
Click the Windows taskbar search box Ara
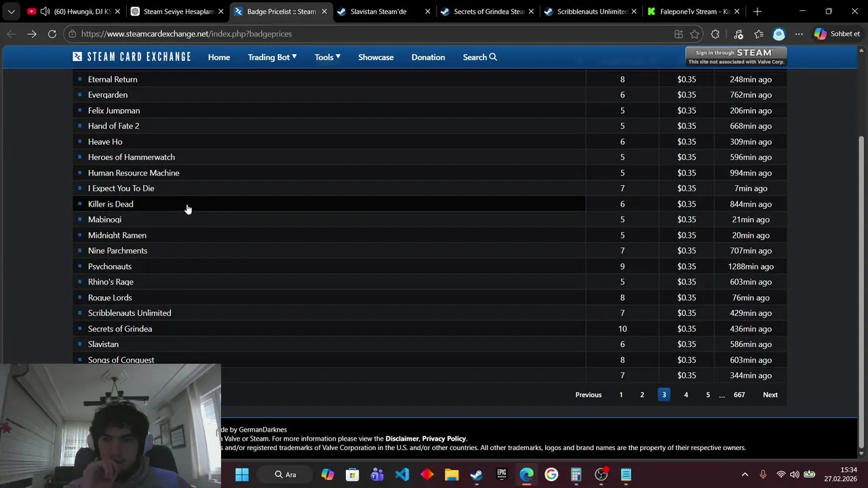coord(285,474)
